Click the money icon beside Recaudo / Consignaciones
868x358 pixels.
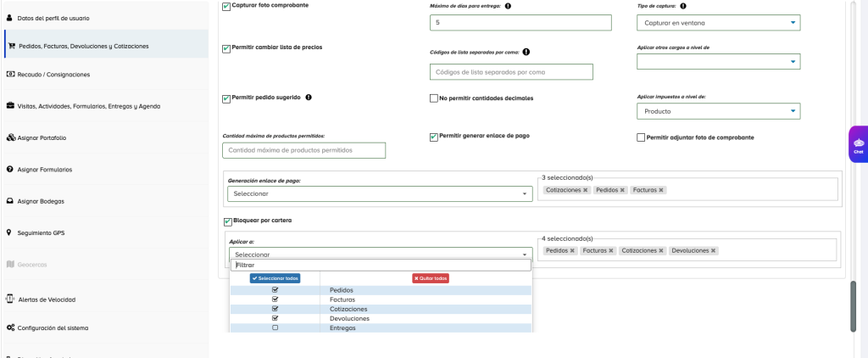(x=10, y=74)
